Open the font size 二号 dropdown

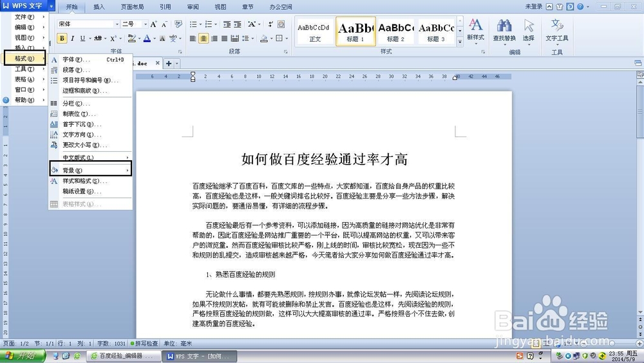(145, 24)
